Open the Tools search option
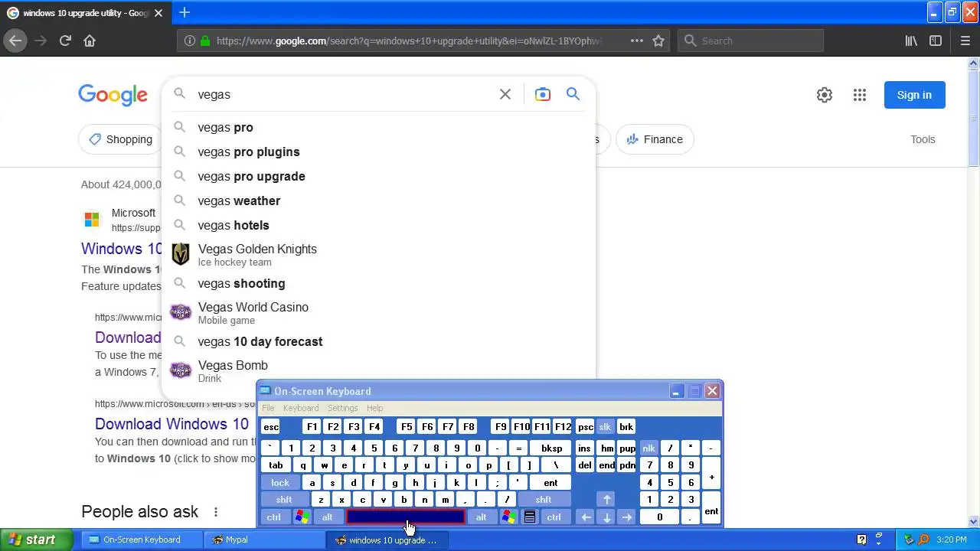The image size is (980, 551). (x=923, y=139)
